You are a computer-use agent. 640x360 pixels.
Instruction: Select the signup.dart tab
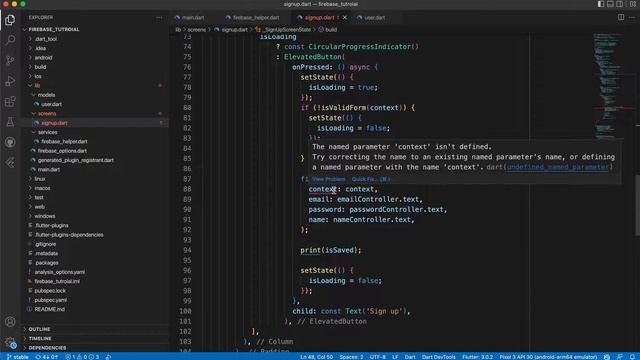[319, 18]
